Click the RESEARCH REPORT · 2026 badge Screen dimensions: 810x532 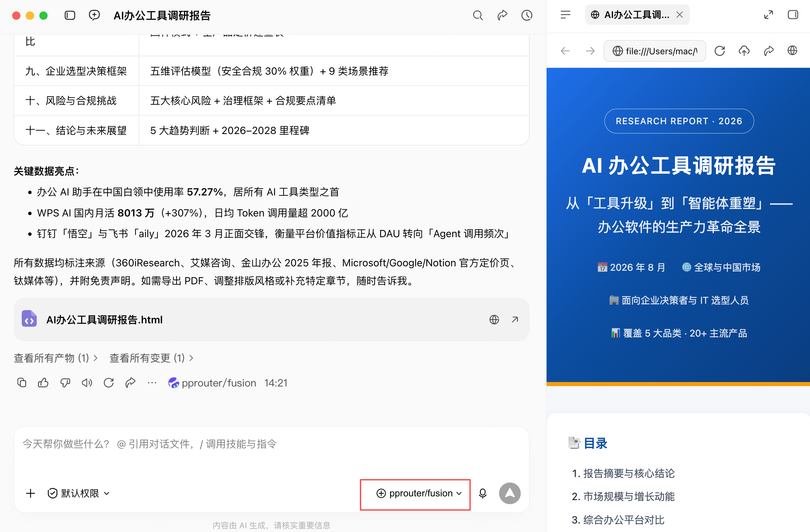679,121
